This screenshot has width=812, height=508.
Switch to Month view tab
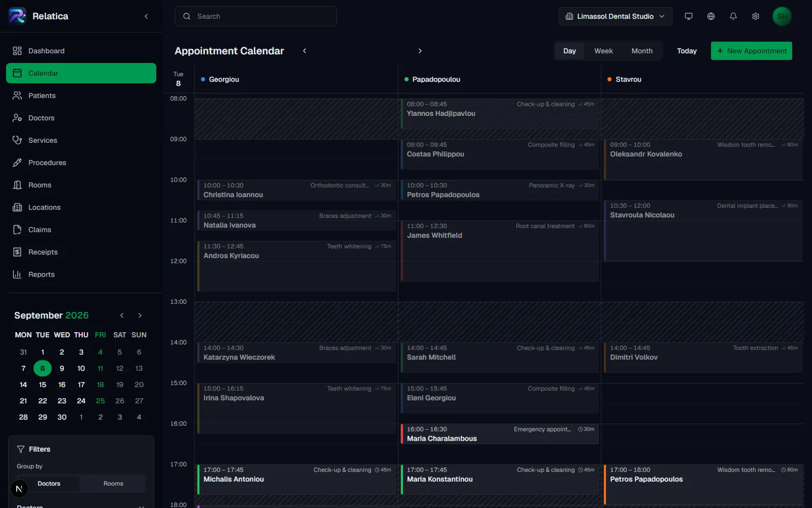tap(642, 51)
